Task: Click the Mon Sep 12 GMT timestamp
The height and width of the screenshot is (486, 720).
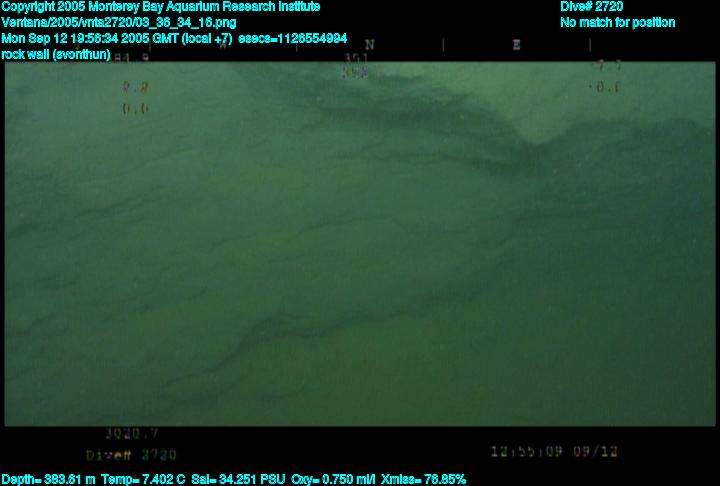Action: (x=117, y=38)
